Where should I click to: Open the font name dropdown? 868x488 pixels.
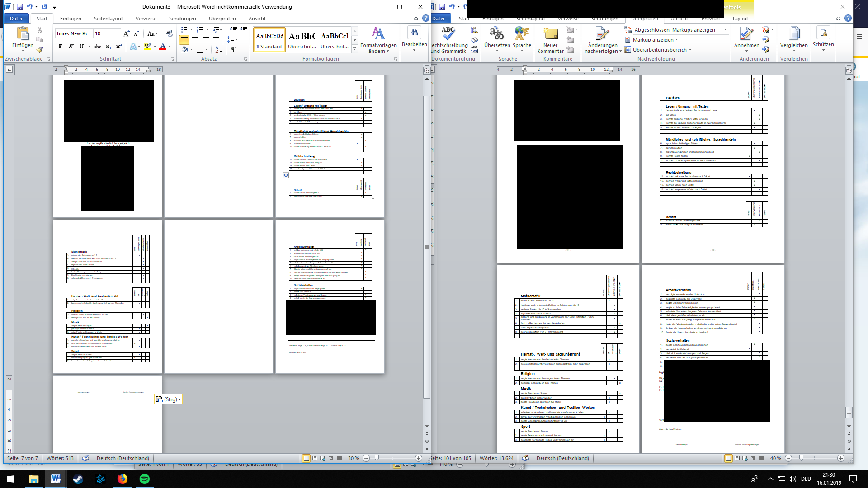90,33
